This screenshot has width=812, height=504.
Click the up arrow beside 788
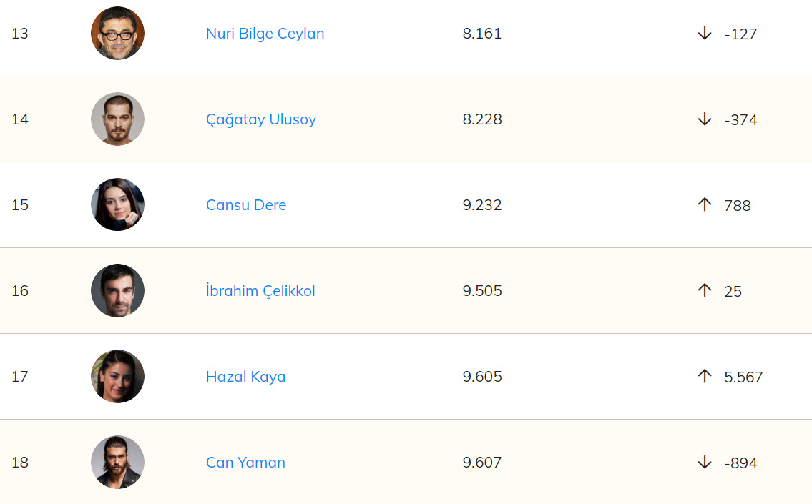[705, 205]
